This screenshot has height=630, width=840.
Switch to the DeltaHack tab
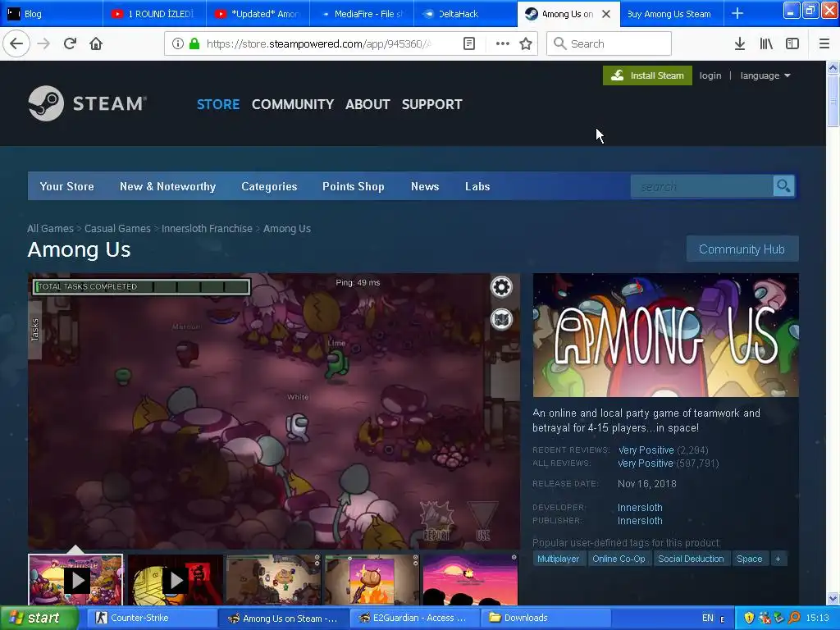click(466, 14)
